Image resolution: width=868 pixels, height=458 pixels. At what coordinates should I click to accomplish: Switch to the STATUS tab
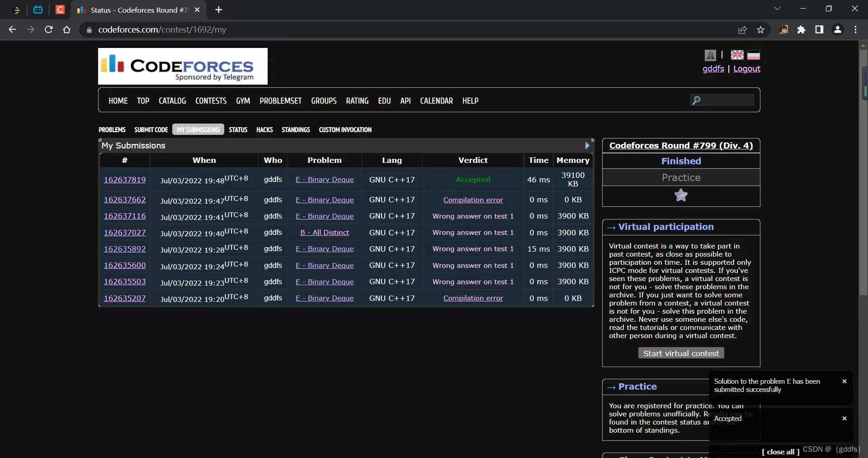[x=238, y=130]
